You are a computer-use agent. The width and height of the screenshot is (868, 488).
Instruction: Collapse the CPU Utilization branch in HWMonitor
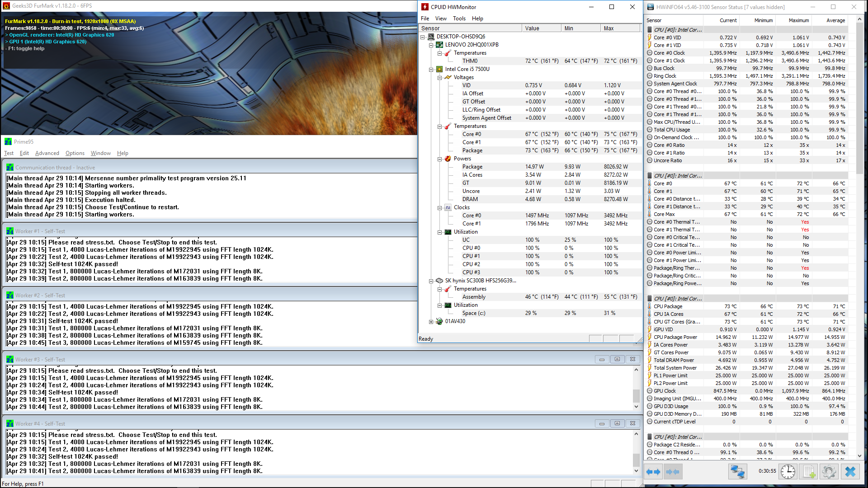point(439,232)
